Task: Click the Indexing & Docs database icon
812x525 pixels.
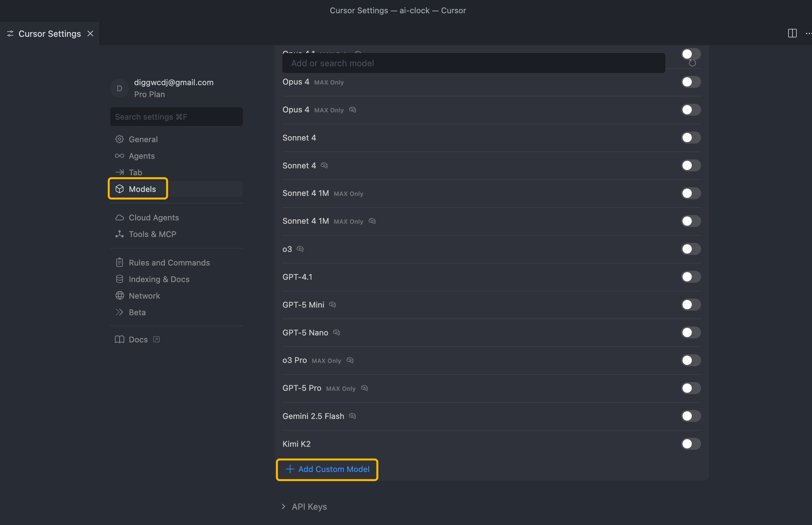Action: tap(119, 279)
